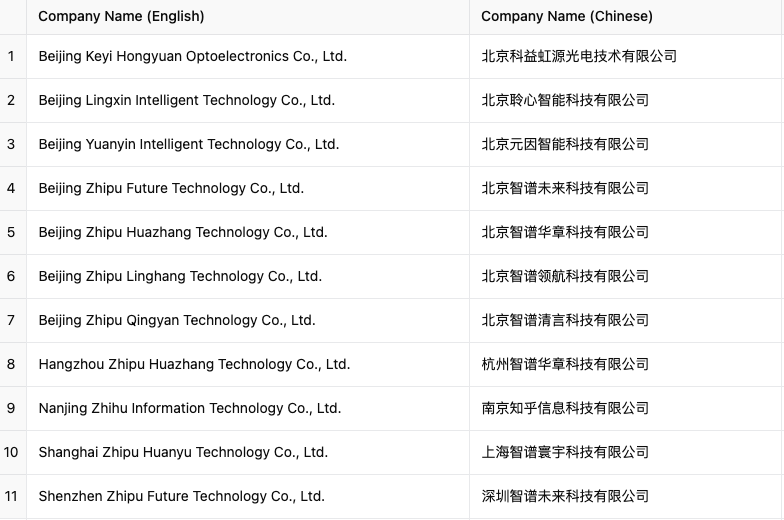Select the Beijing Yuanyin Intelligent Technology cell
Screen dimensions: 784x520
pos(188,144)
